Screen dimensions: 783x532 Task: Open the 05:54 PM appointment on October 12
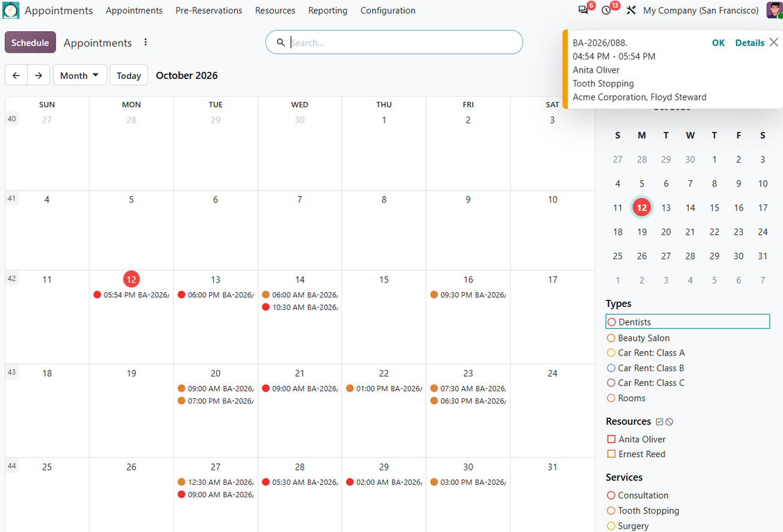[132, 295]
